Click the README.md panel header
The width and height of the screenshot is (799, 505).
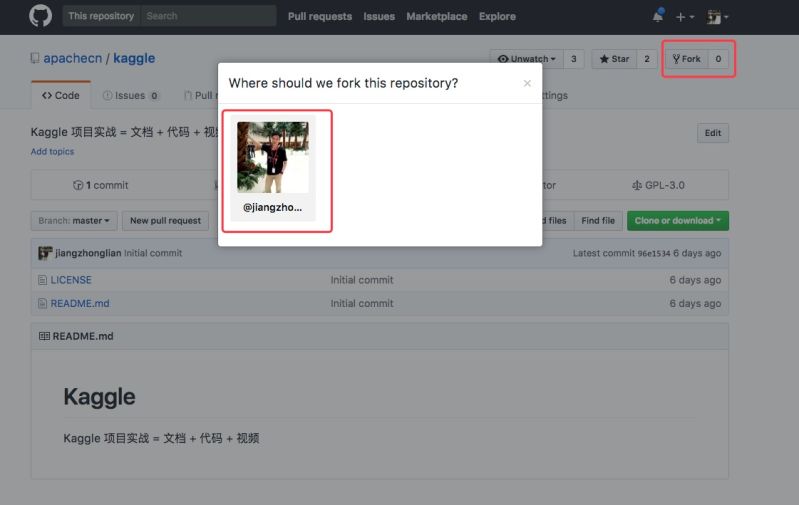pos(380,336)
